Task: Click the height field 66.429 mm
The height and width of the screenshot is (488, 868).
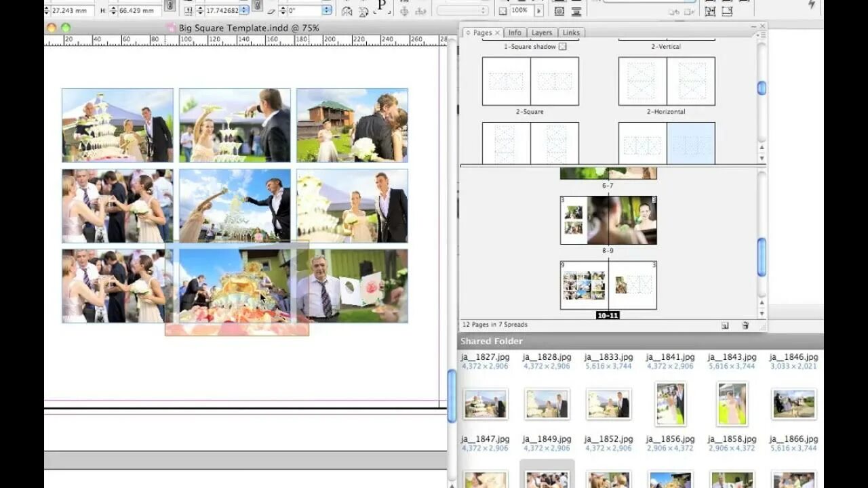Action: point(138,11)
